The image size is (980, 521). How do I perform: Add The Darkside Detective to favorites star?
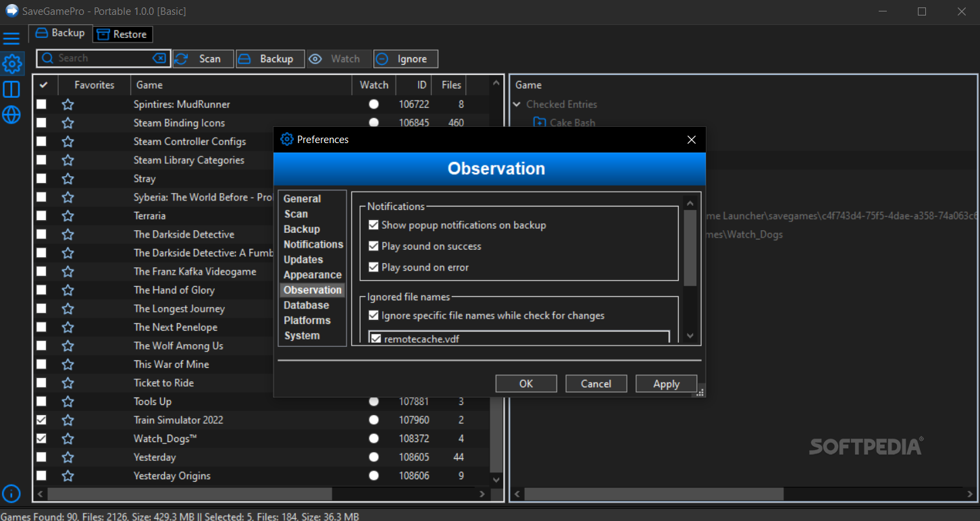click(68, 234)
